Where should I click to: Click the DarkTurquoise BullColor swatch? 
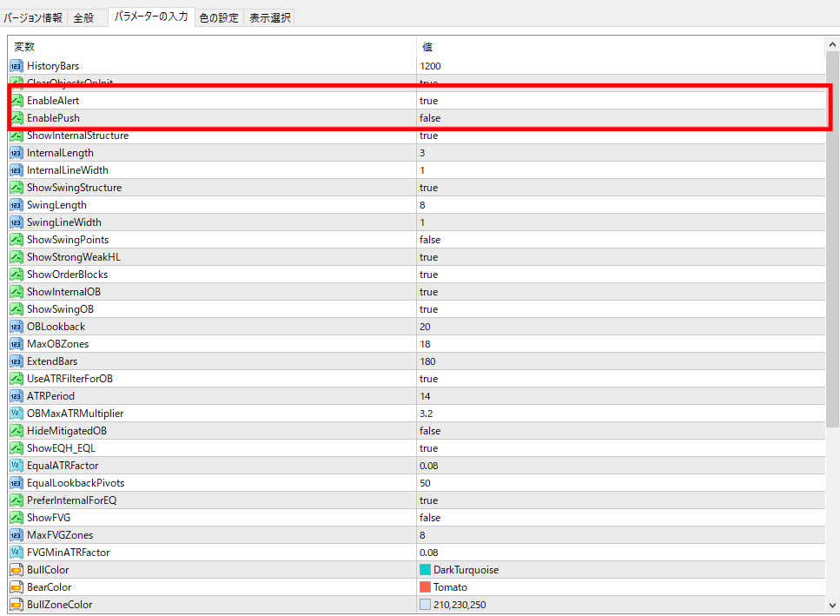(426, 570)
